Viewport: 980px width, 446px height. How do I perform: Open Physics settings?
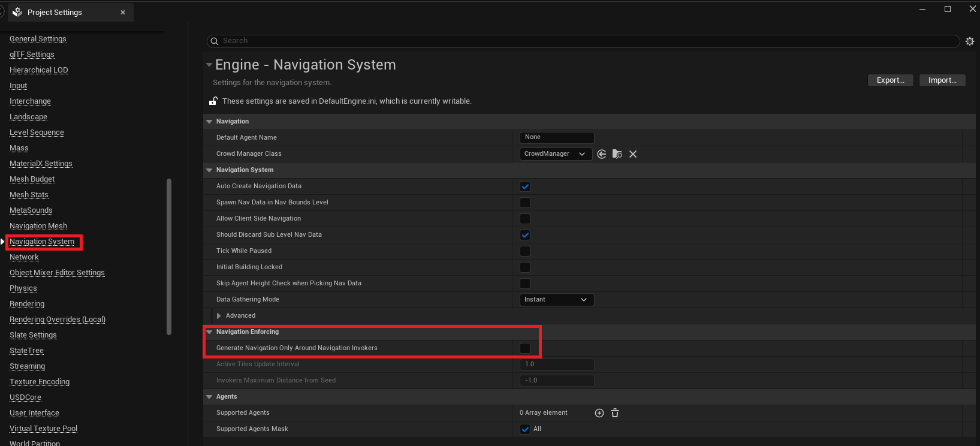coord(23,288)
